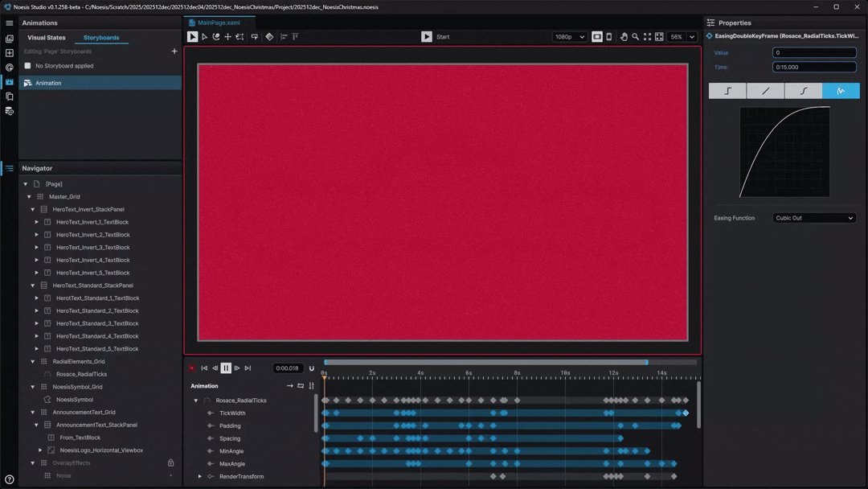Collapse HeroText_Standard_StackPanel node
868x489 pixels.
(x=33, y=286)
